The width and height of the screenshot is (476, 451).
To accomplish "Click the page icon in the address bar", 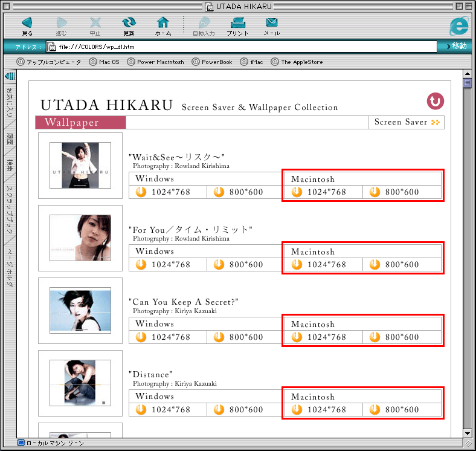I will [x=51, y=47].
